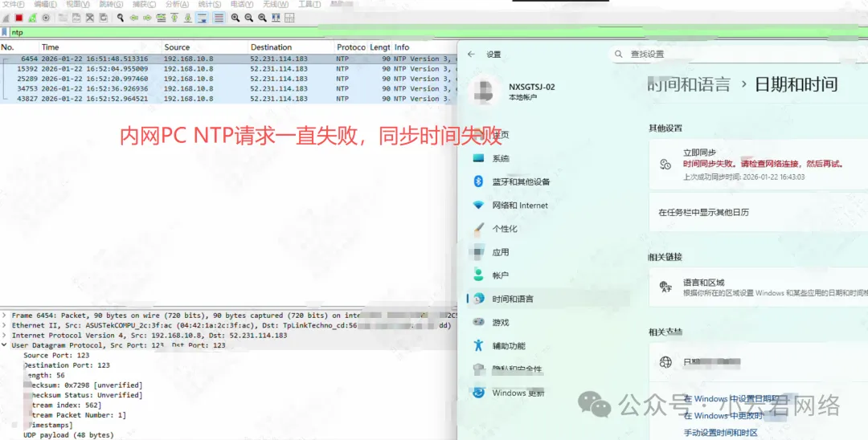Image resolution: width=868 pixels, height=440 pixels.
Task: Open 语言和区域 related settings link
Action: coord(703,283)
